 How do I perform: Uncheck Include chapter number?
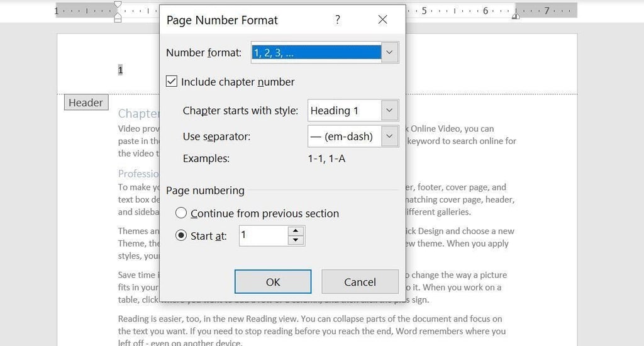pos(172,82)
